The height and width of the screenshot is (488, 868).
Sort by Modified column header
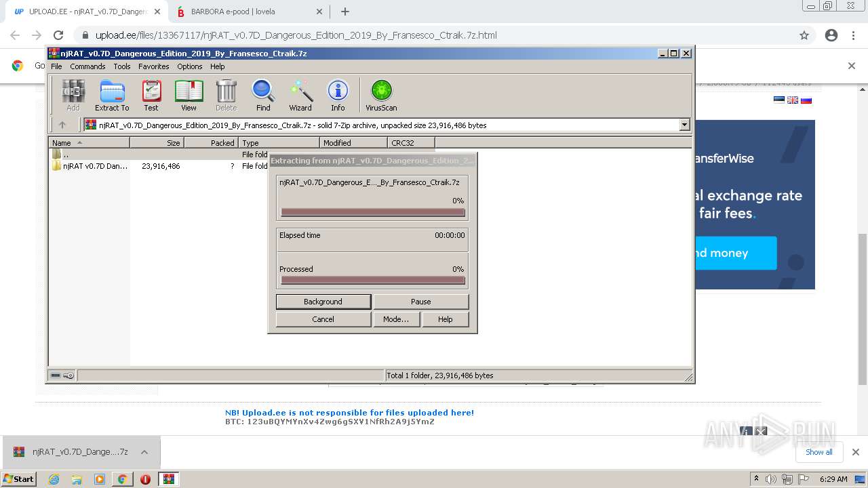[x=353, y=143]
